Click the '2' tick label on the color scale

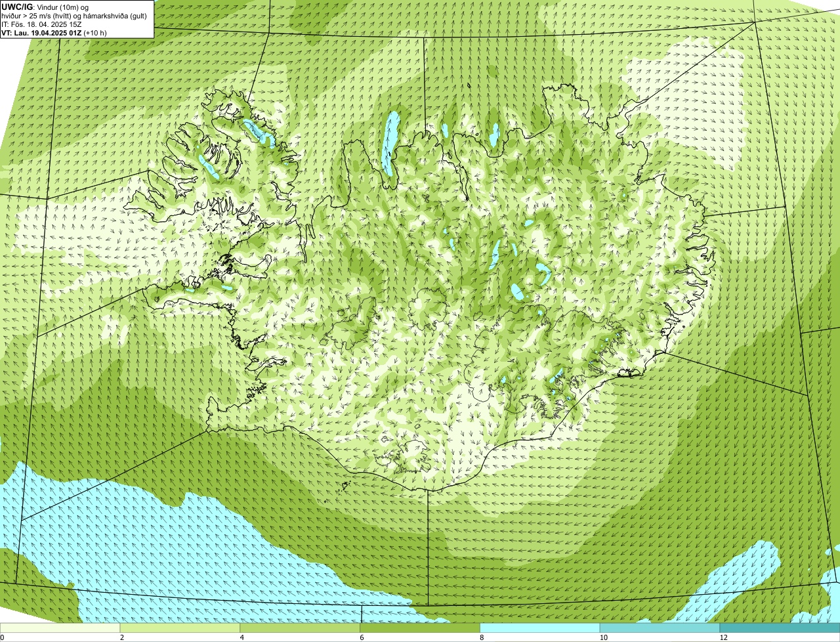[122, 637]
